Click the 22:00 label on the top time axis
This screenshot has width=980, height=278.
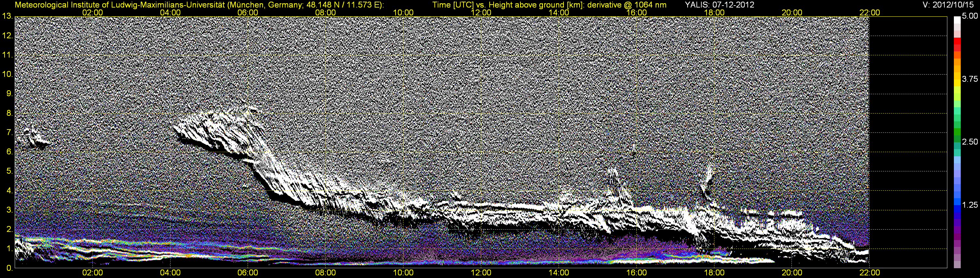pyautogui.click(x=870, y=12)
